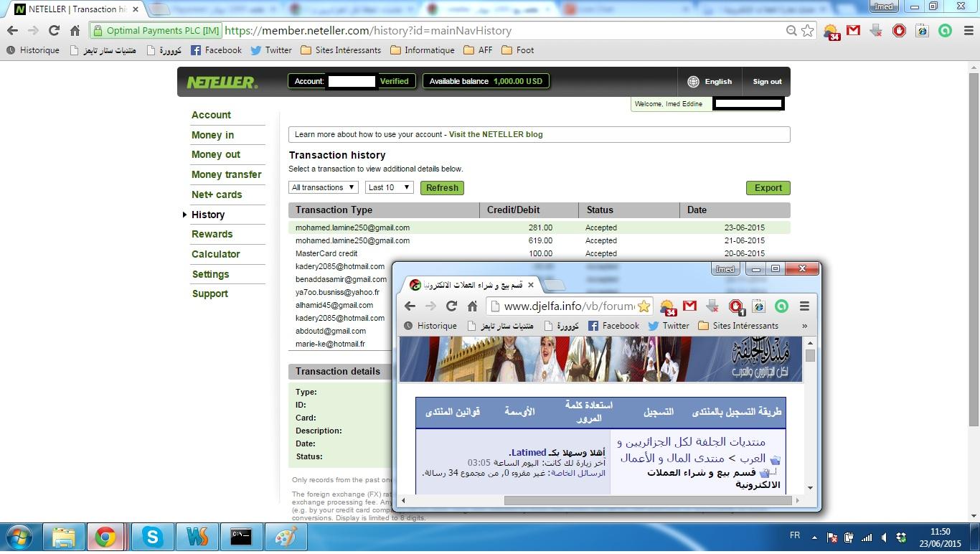Image resolution: width=980 pixels, height=554 pixels.
Task: Select the MasterCard credit transaction row
Action: (540, 253)
